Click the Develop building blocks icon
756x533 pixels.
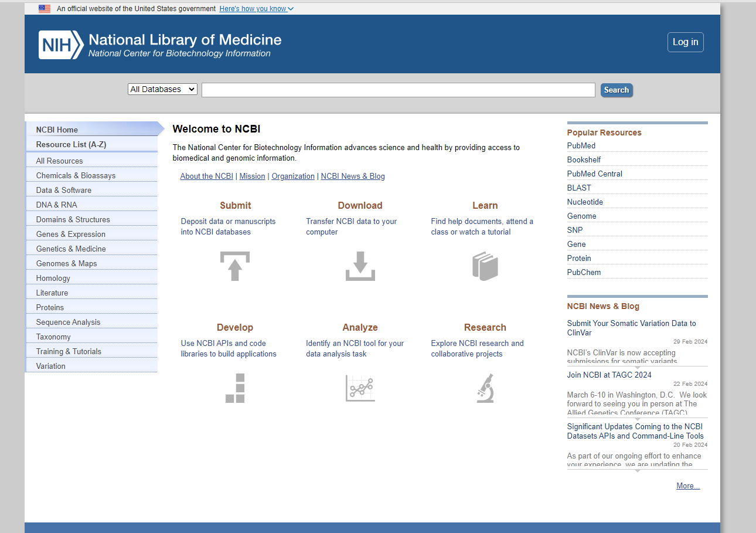(x=235, y=388)
